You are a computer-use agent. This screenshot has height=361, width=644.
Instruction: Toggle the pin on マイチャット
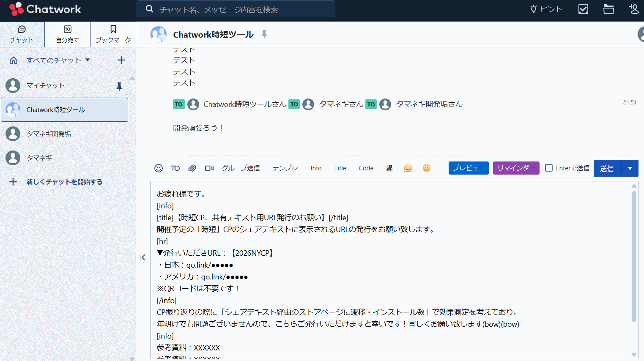coord(119,86)
